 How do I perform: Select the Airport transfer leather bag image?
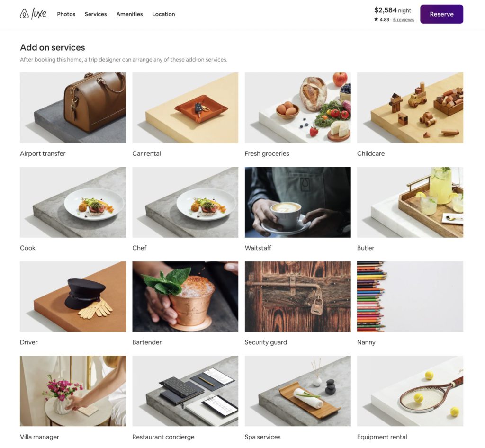pyautogui.click(x=73, y=108)
